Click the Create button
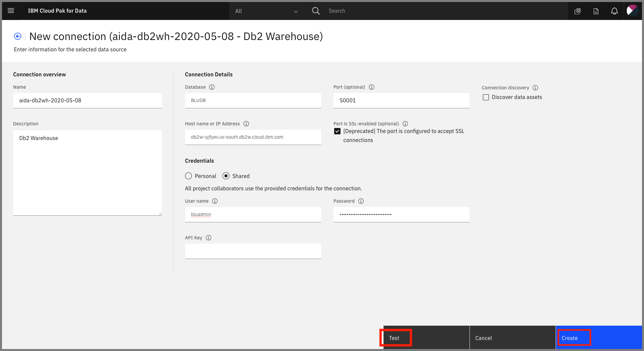Image resolution: width=644 pixels, height=351 pixels. [x=570, y=338]
